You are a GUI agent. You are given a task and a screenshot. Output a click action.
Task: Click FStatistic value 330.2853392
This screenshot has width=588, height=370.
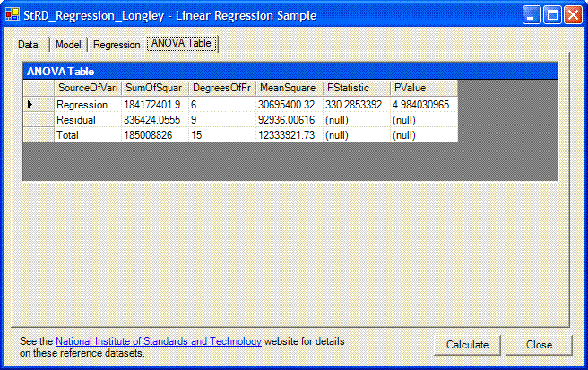356,104
